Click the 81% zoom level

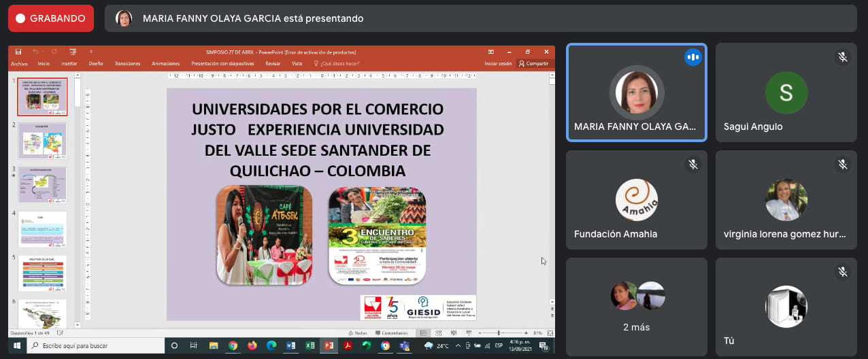pos(537,333)
